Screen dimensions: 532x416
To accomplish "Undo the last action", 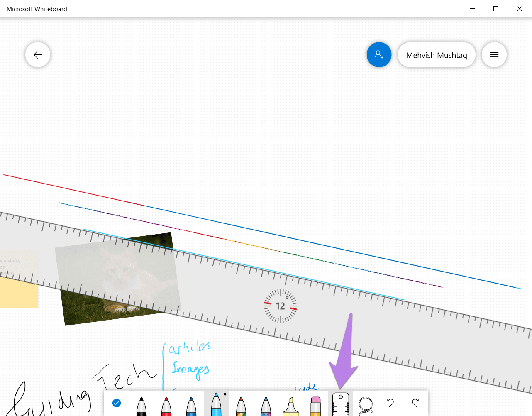I will [x=390, y=403].
